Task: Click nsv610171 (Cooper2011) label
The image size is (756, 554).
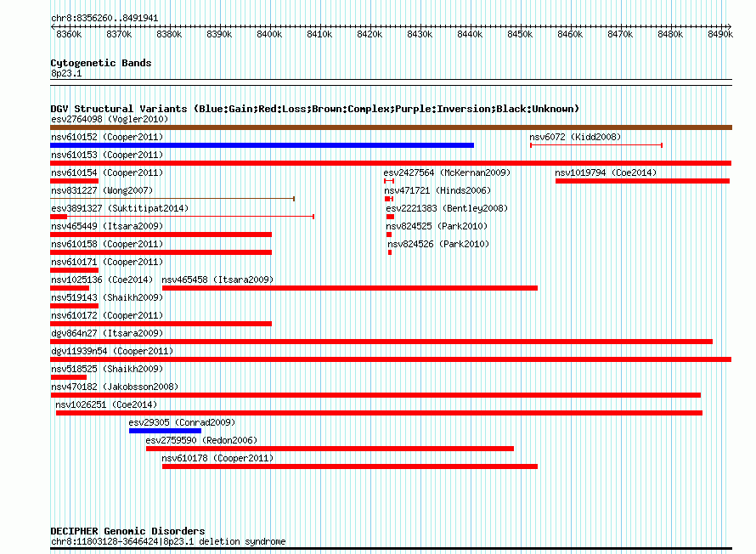Action: coord(107,262)
